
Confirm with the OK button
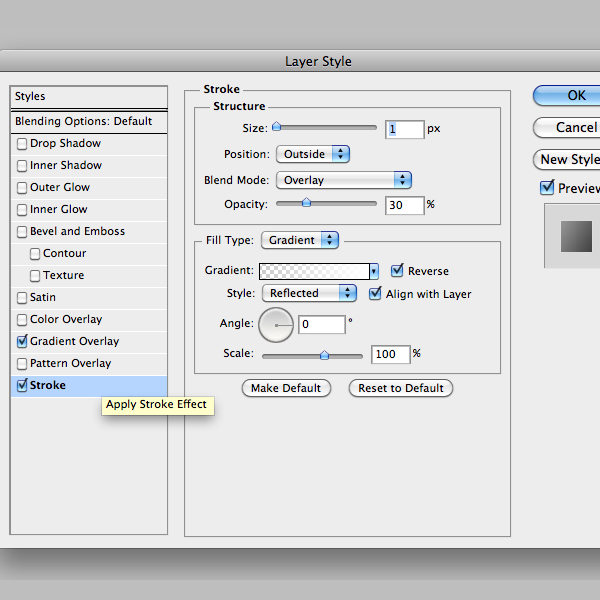pos(566,96)
